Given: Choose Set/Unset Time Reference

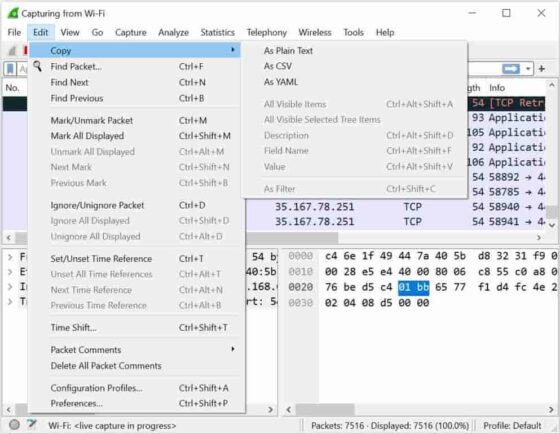Looking at the screenshot, I should coord(135,258).
